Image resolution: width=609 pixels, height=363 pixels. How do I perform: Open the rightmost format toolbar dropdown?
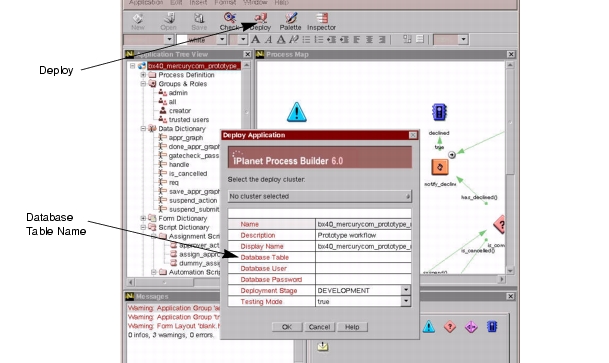tap(463, 40)
